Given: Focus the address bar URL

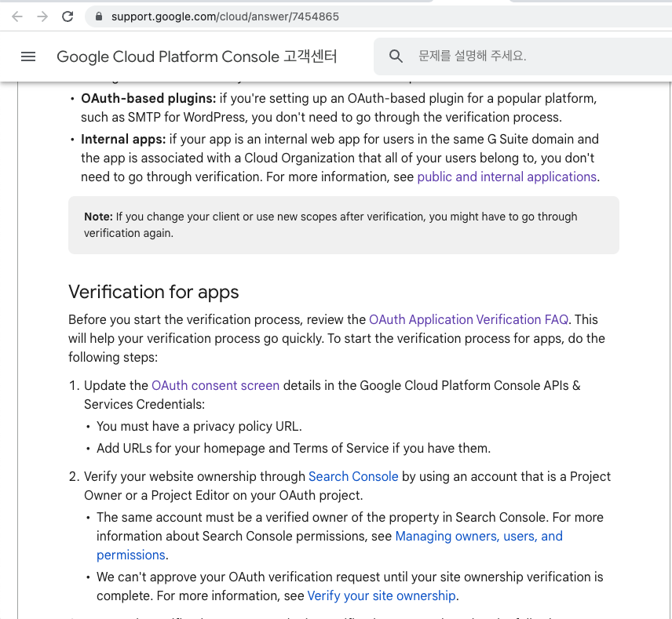Looking at the screenshot, I should [225, 16].
